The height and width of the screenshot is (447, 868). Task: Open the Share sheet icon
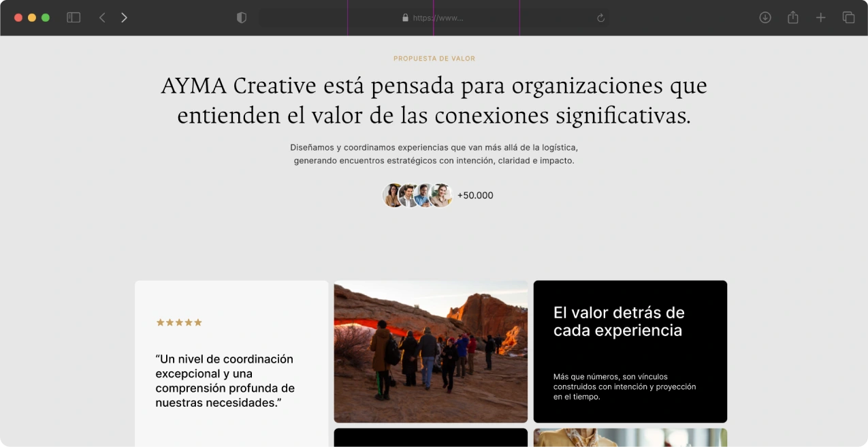792,17
